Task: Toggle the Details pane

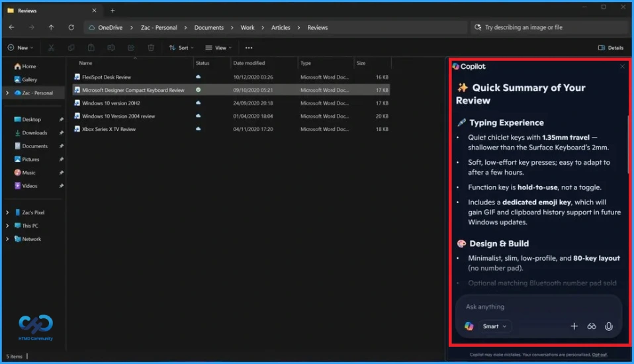Action: 611,48
